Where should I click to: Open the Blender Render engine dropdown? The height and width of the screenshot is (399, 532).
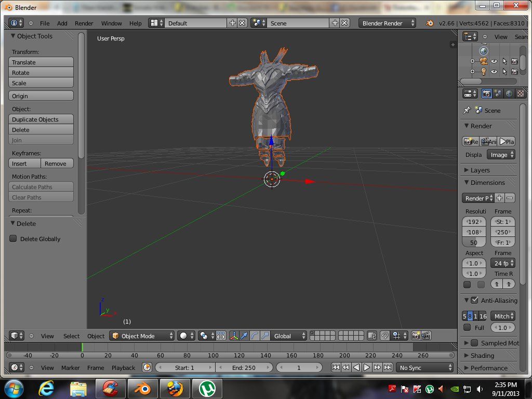(x=388, y=23)
